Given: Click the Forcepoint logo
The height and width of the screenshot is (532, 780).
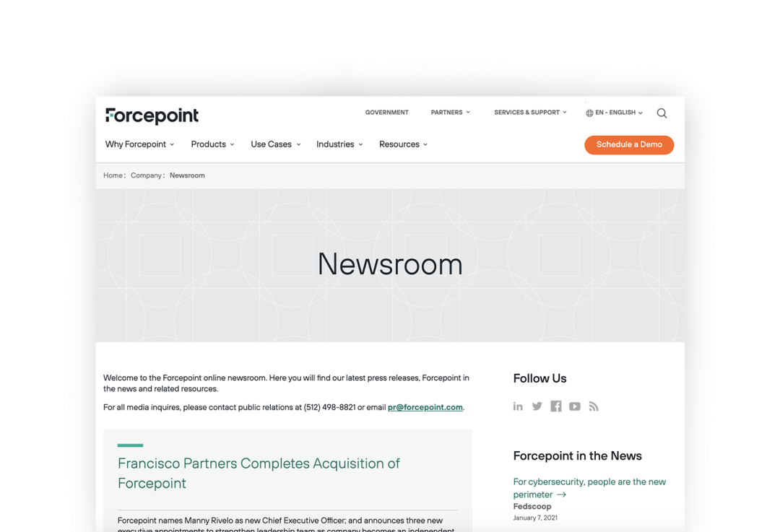Looking at the screenshot, I should pyautogui.click(x=152, y=115).
